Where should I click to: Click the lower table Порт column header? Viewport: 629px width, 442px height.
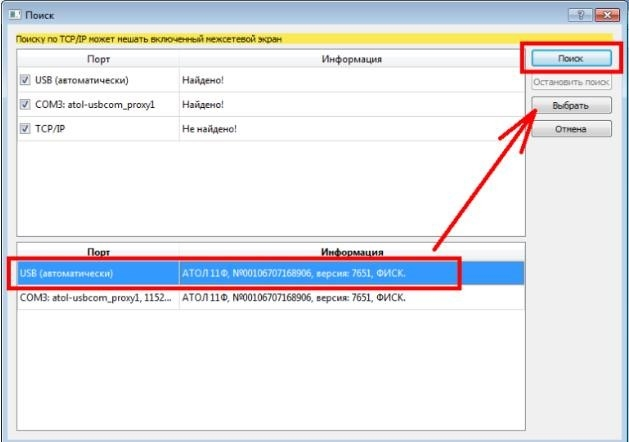click(x=98, y=252)
